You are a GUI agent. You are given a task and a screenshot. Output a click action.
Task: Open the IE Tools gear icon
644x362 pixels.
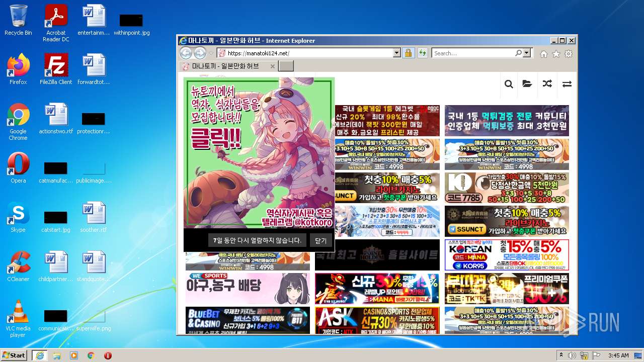point(569,54)
